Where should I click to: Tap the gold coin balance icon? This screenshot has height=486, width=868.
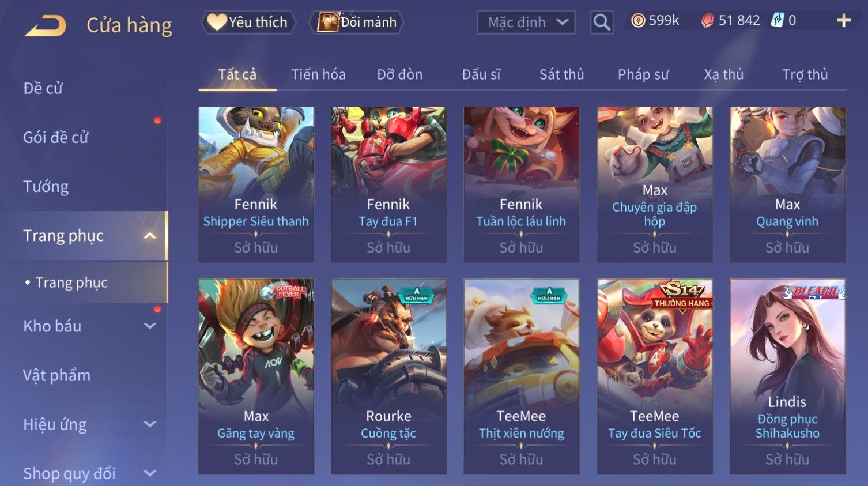click(x=637, y=21)
